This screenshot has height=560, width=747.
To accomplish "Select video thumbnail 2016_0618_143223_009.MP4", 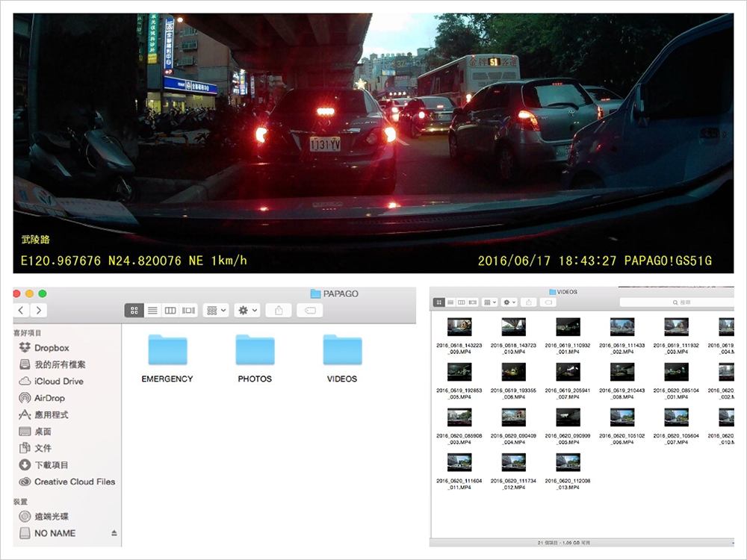I will [459, 327].
